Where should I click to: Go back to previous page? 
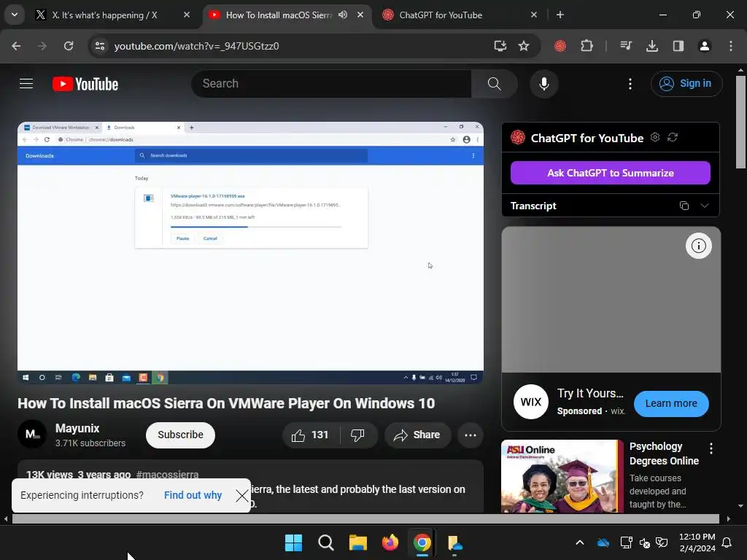tap(16, 46)
